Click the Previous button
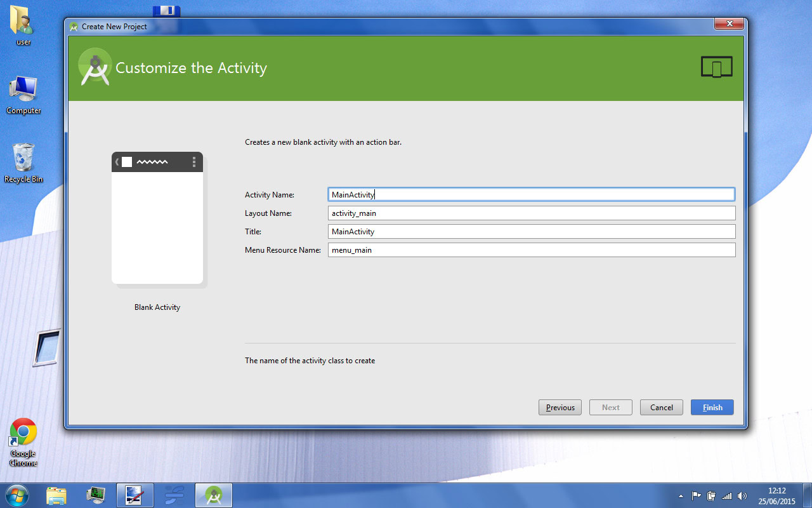The image size is (812, 508). point(560,407)
